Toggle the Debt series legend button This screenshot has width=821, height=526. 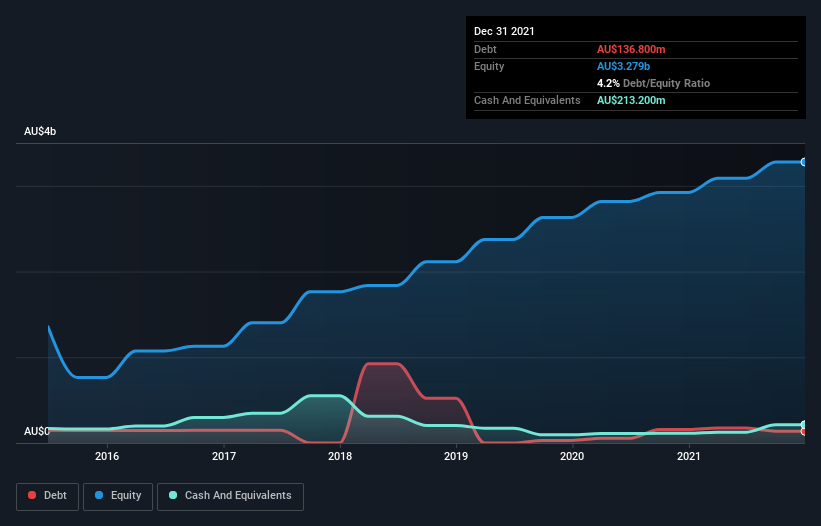47,496
